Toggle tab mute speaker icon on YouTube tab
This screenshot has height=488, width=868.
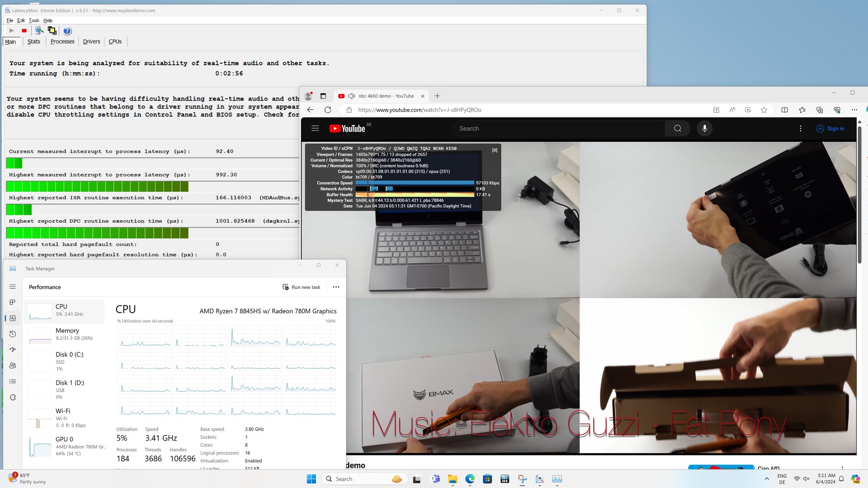351,96
